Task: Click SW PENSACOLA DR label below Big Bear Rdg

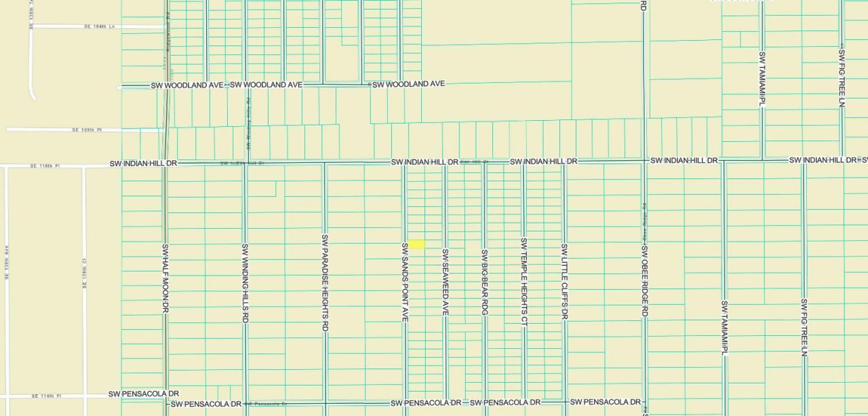Action: click(x=505, y=402)
